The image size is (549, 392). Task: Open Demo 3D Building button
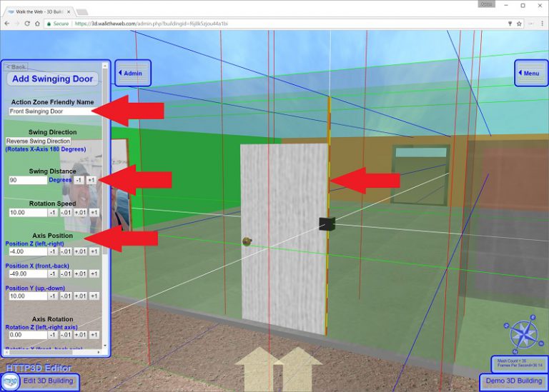tap(514, 381)
